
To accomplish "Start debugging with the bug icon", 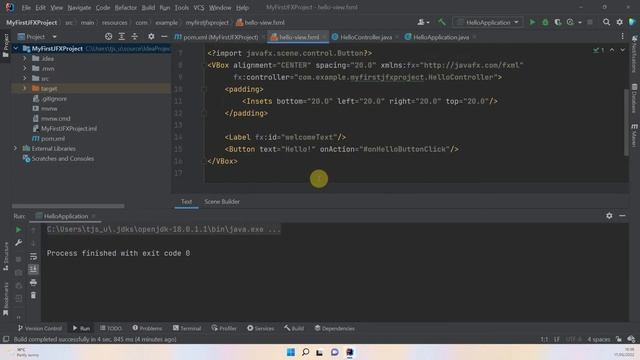I will pos(545,22).
